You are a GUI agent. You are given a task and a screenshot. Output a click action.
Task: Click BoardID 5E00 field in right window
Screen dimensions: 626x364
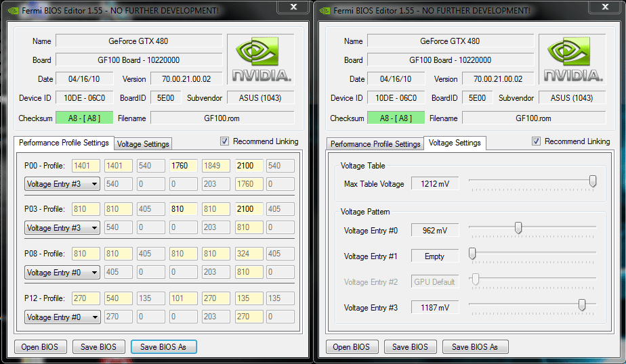[477, 97]
